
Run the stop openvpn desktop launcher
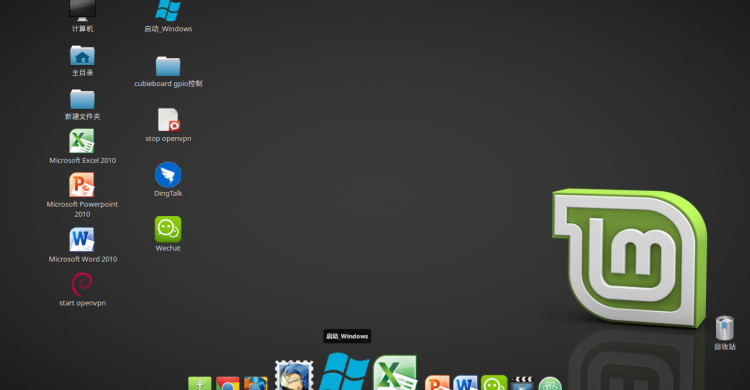(168, 120)
